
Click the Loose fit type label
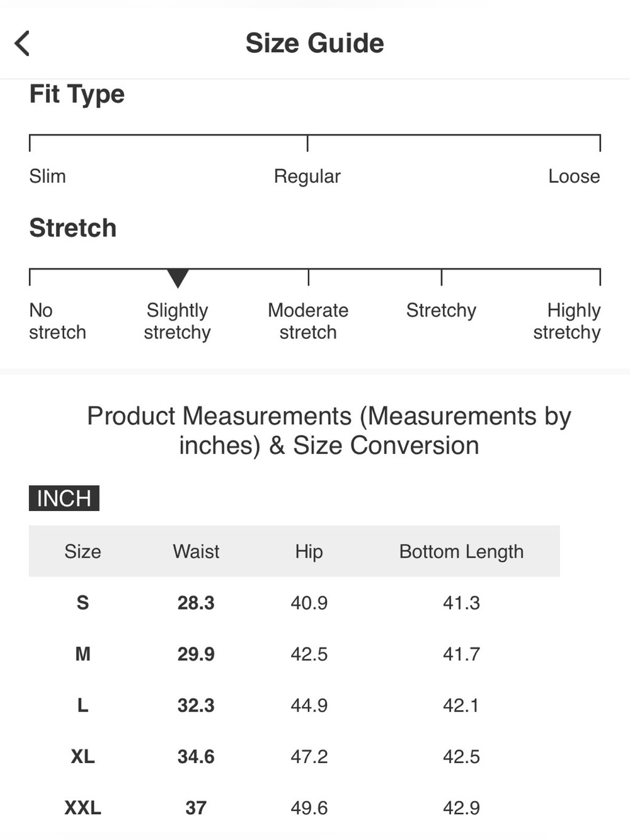(574, 176)
